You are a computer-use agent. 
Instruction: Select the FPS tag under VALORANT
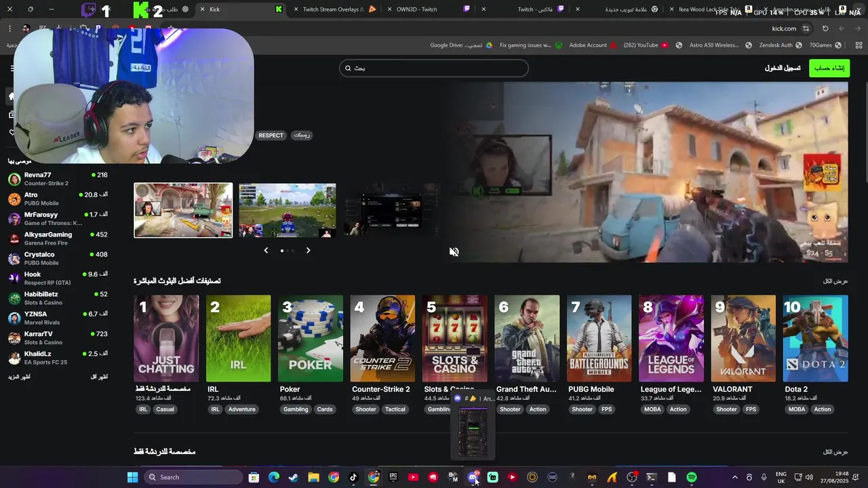click(x=751, y=409)
